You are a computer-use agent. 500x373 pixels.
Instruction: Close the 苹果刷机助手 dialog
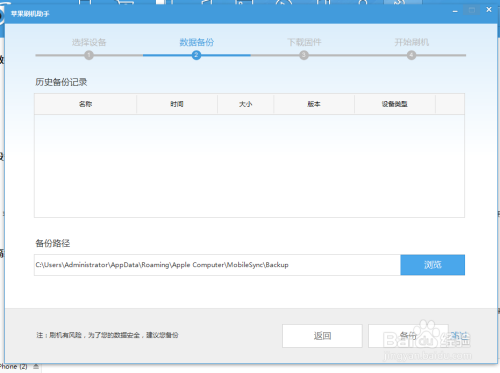489,10
